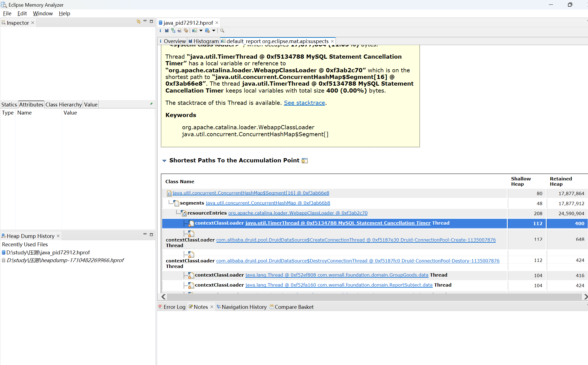Open the Histogram toolbar icon

click(167, 31)
